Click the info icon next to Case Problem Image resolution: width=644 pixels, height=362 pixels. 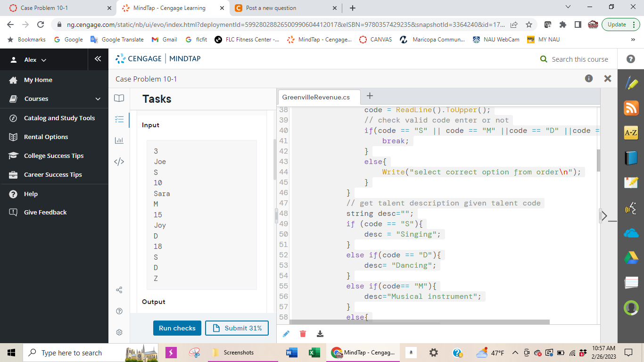coord(589,78)
